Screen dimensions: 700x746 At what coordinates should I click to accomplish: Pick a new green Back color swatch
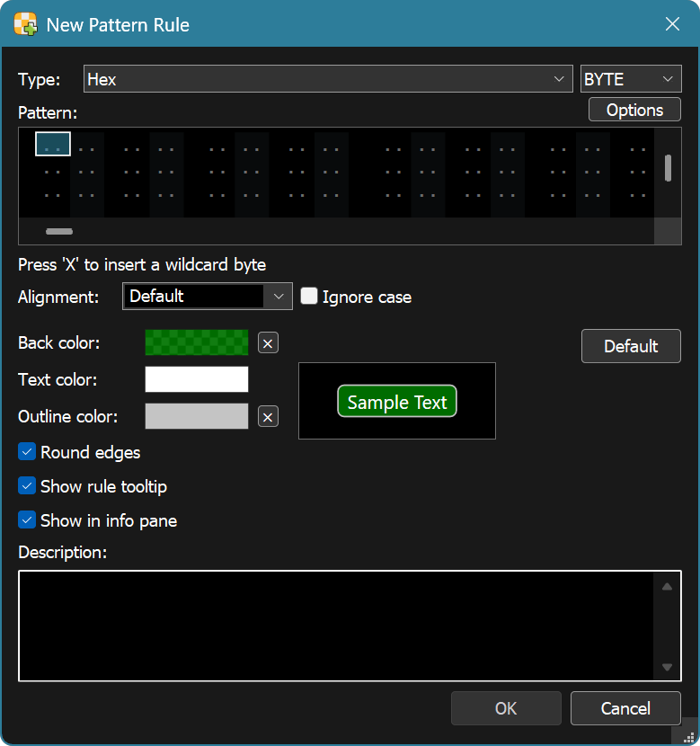pos(197,342)
